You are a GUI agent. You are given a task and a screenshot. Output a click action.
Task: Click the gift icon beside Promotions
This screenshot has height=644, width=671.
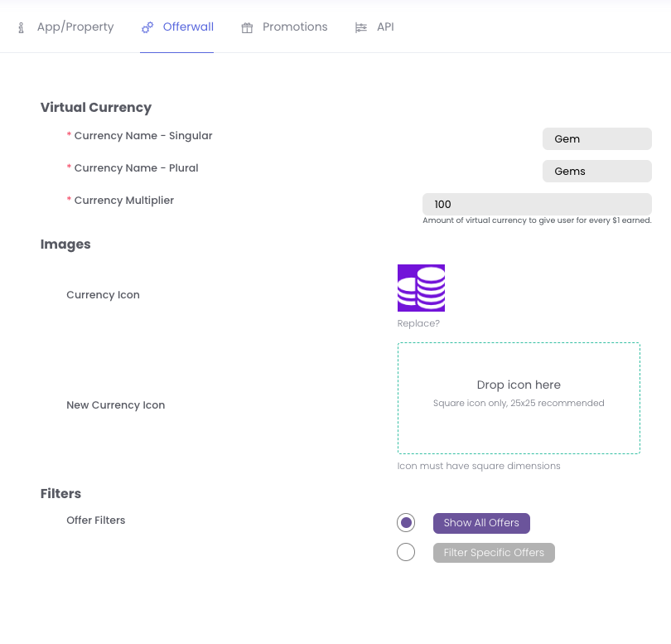click(x=247, y=28)
